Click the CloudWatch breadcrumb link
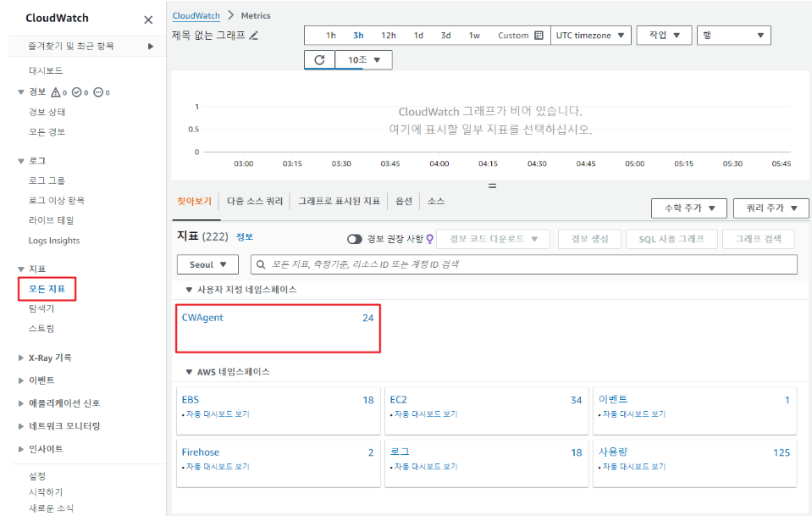812x516 pixels. [x=196, y=15]
